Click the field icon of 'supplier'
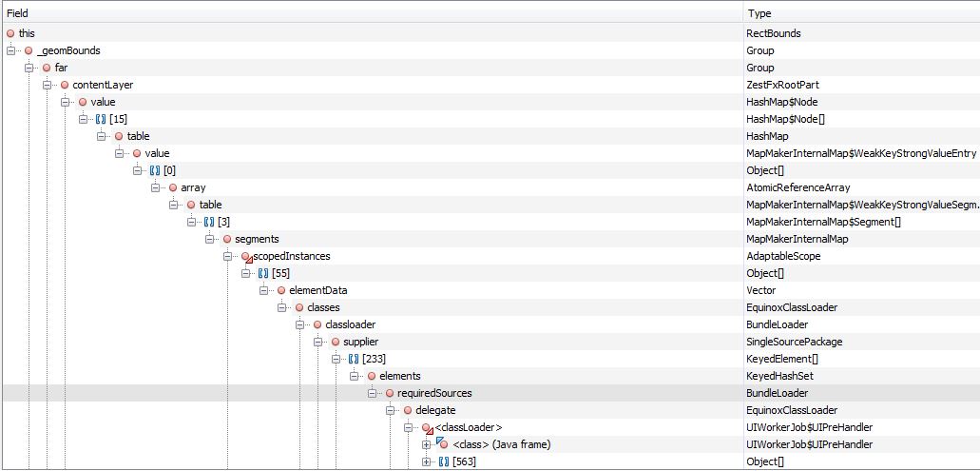 pos(336,342)
